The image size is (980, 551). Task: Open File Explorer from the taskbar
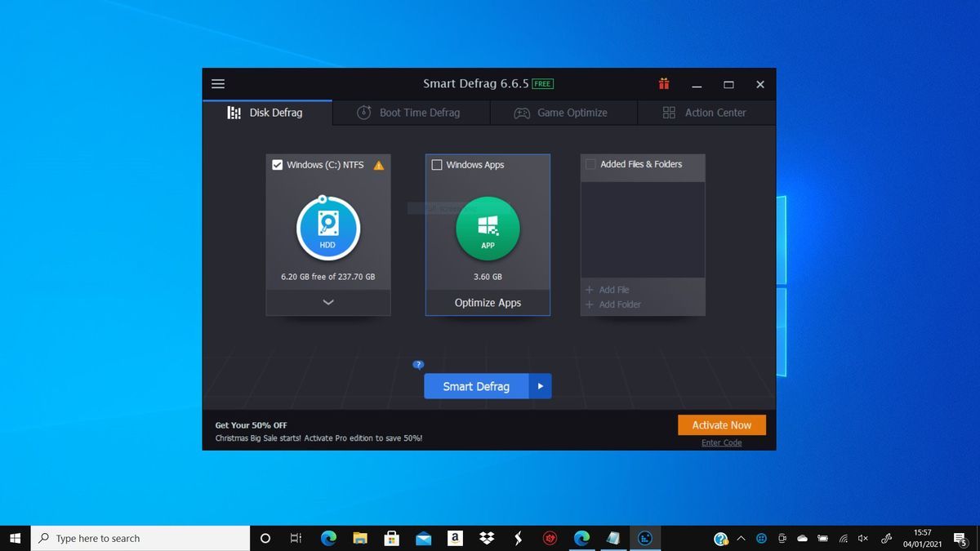click(x=360, y=538)
